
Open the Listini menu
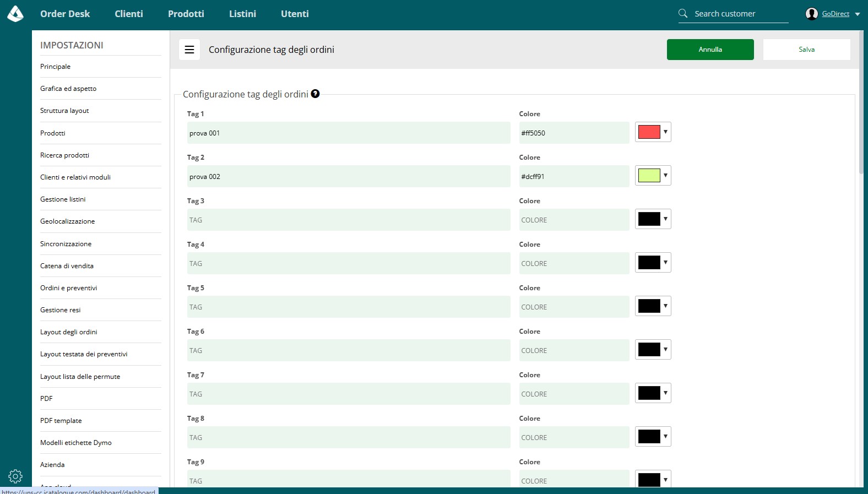[243, 14]
